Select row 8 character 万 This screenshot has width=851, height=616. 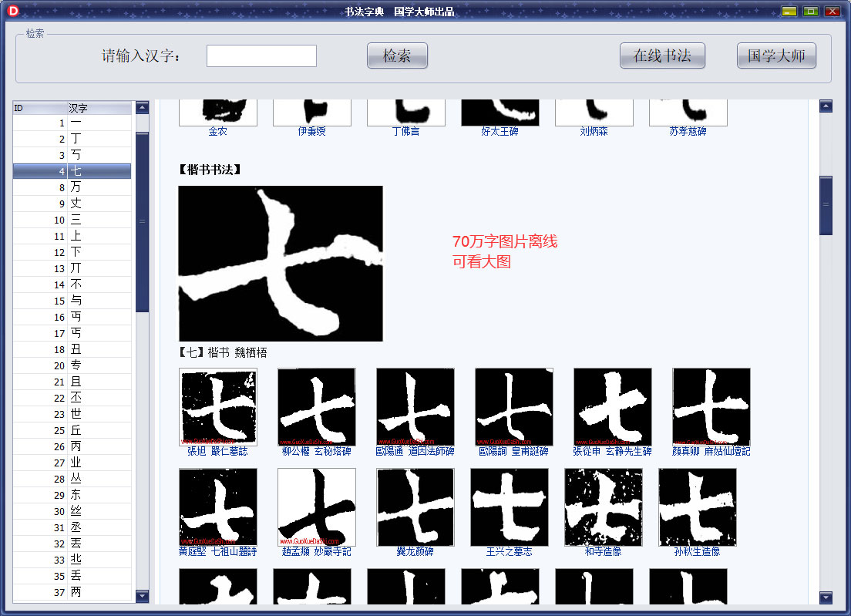pos(72,188)
